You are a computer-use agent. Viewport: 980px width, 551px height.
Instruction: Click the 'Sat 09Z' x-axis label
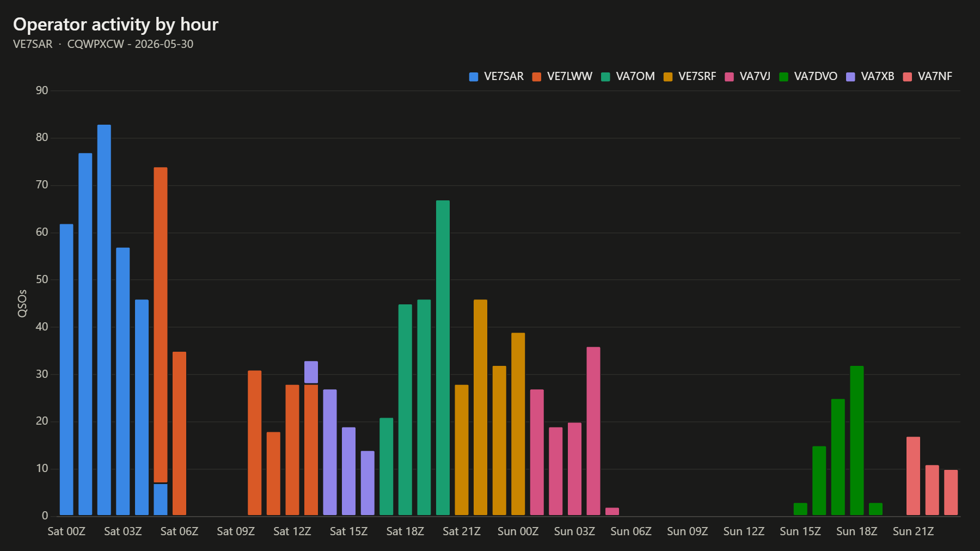(236, 531)
